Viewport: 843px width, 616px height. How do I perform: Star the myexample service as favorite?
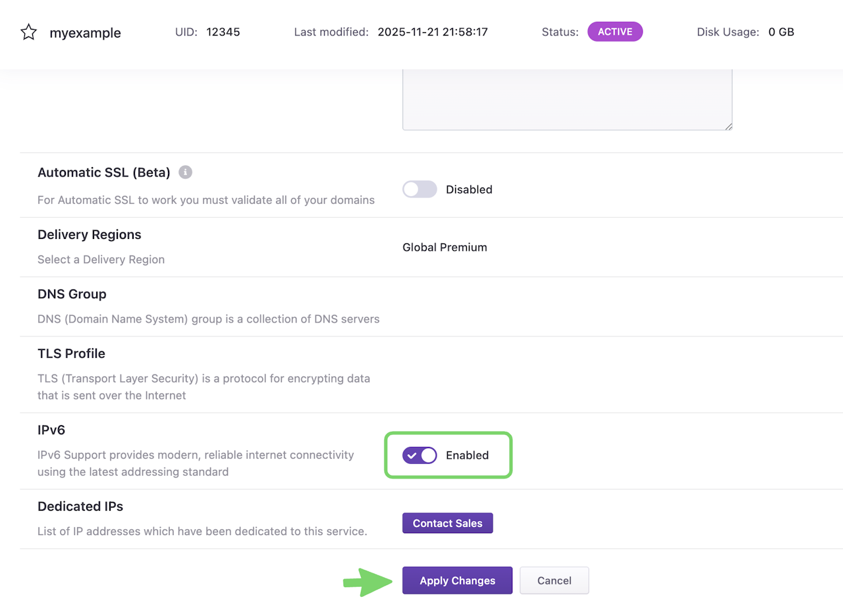[28, 32]
